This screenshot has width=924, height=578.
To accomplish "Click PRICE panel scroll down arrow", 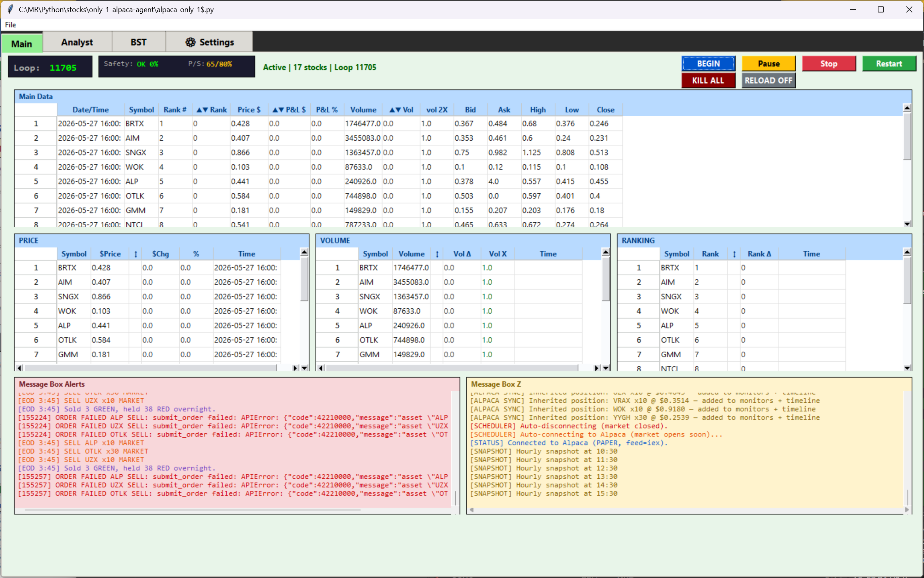I will pyautogui.click(x=304, y=367).
